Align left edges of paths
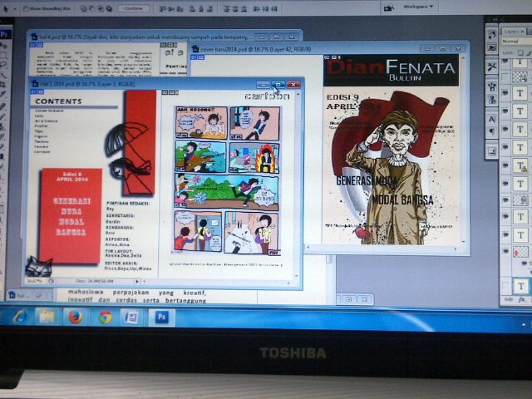The width and height of the screenshot is (532, 399). pyautogui.click(x=192, y=8)
